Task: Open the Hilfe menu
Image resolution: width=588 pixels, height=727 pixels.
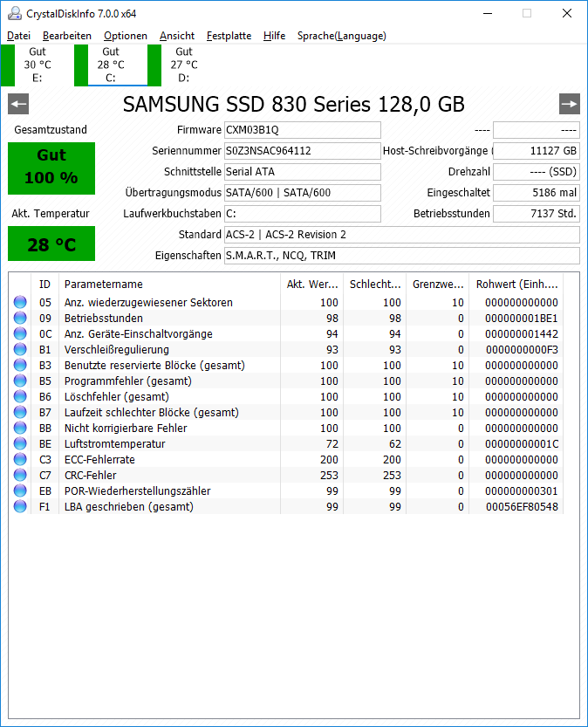Action: (274, 36)
